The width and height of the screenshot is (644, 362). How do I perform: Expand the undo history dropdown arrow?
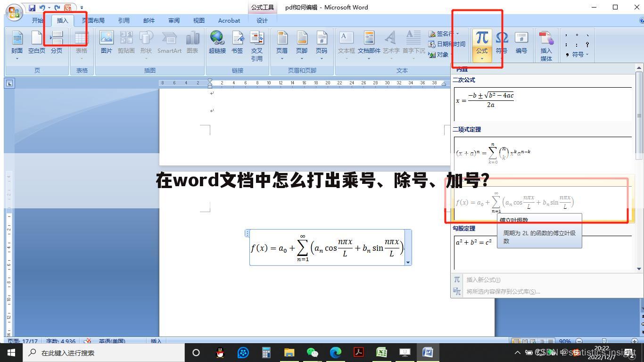(49, 8)
